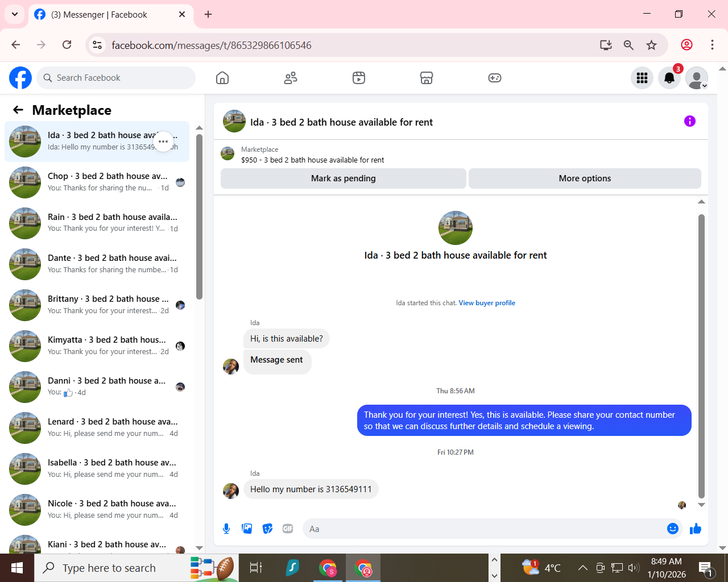Click the scroll-down arrow of chat messages
The image size is (728, 582).
[701, 505]
